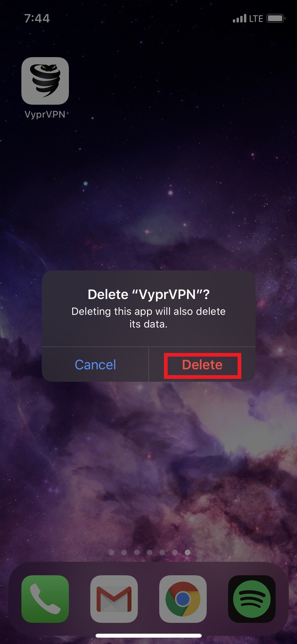Dismiss the dialog with Cancel
This screenshot has width=297, height=644.
pos(95,365)
